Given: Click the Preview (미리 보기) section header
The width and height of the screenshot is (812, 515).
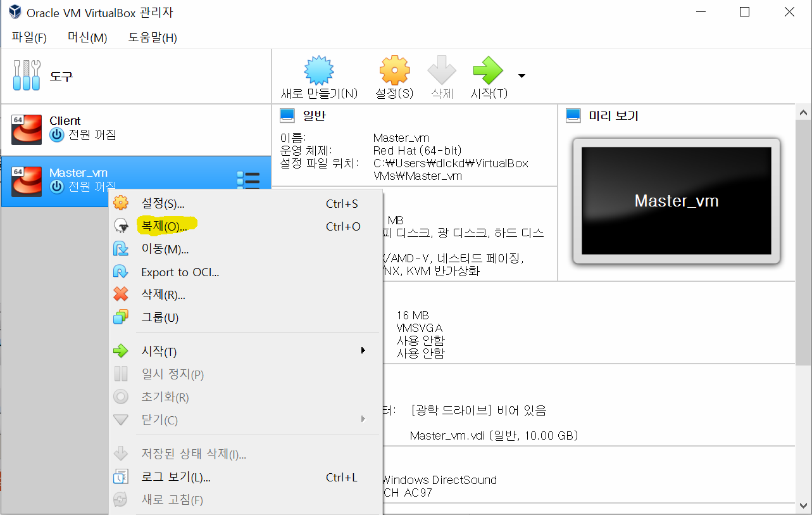Looking at the screenshot, I should 613,116.
